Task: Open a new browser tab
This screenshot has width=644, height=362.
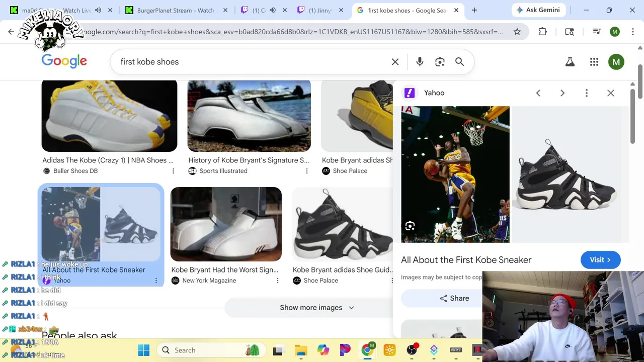Action: [x=474, y=10]
